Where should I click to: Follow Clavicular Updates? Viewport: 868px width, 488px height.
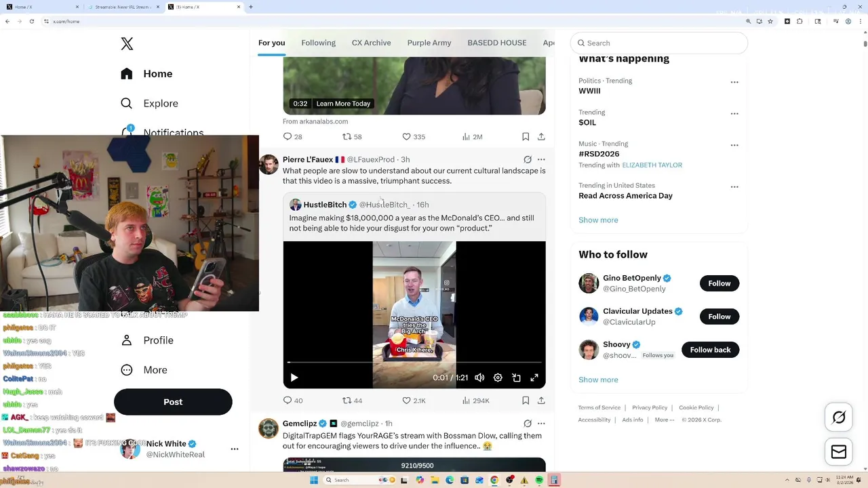click(719, 317)
